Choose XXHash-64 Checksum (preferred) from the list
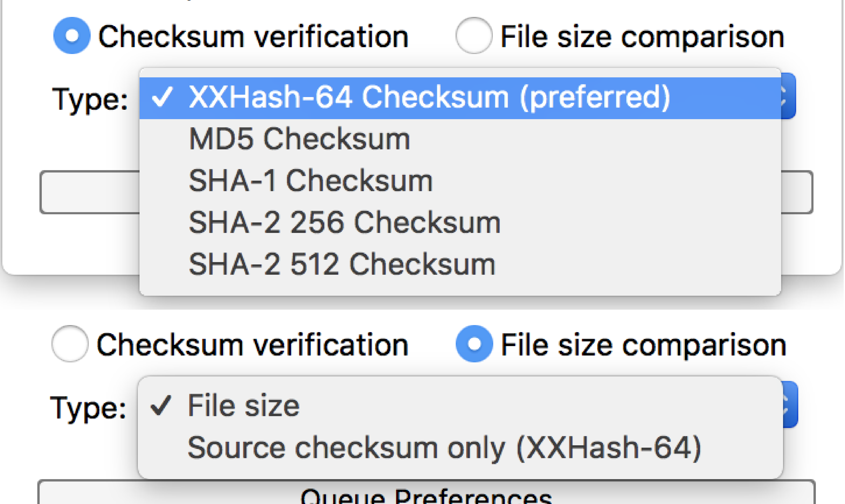Screen dimensions: 845x504 pos(429,97)
